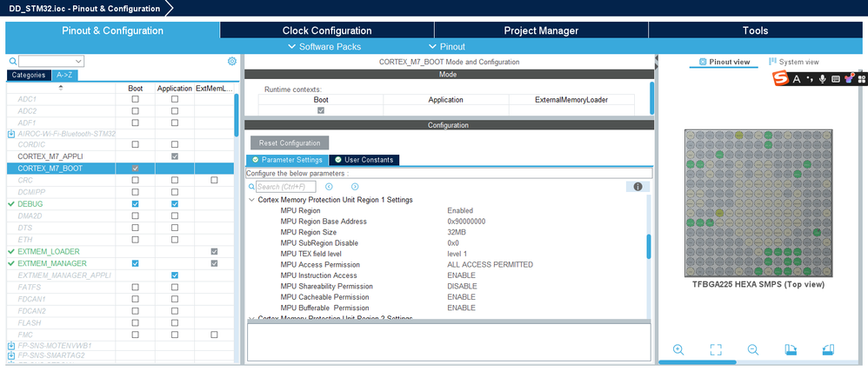
Task: Click the download icon beside FP-SNS-MOTENVWB1
Action: 11,346
